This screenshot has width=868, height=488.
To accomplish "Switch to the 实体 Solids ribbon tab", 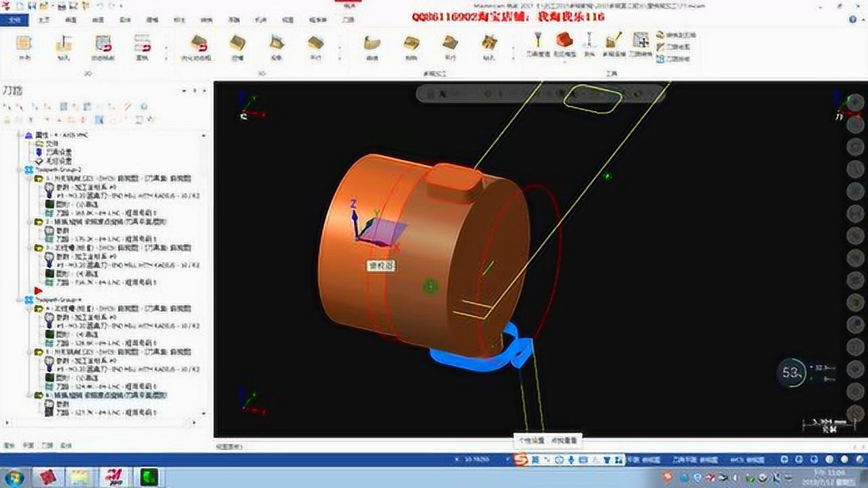I will pos(125,20).
